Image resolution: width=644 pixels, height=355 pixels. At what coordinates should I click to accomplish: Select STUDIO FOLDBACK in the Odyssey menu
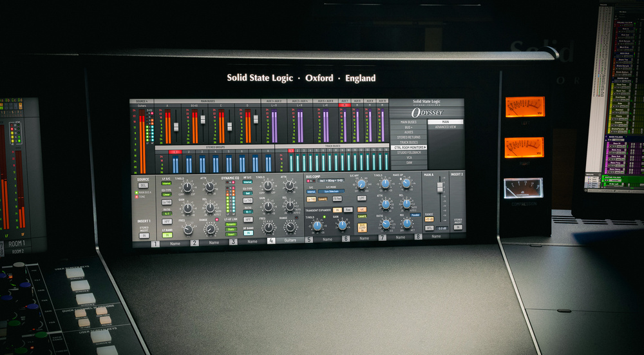409,153
